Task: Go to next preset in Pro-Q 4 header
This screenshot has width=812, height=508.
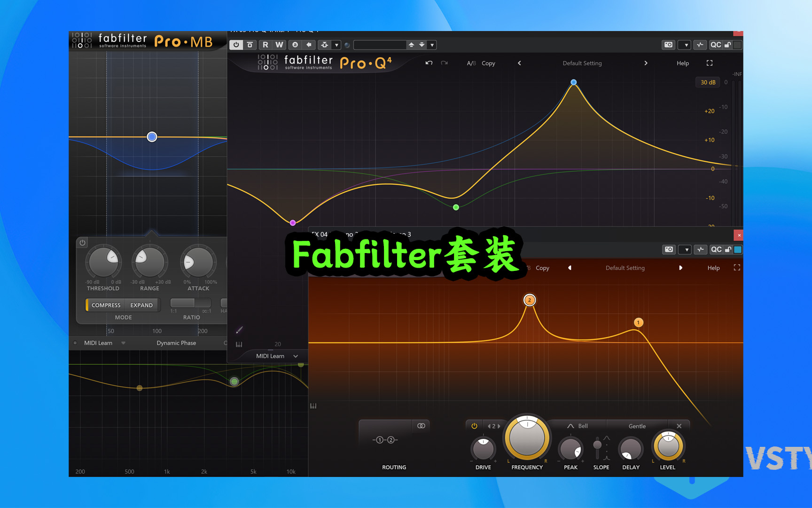Action: pos(646,63)
